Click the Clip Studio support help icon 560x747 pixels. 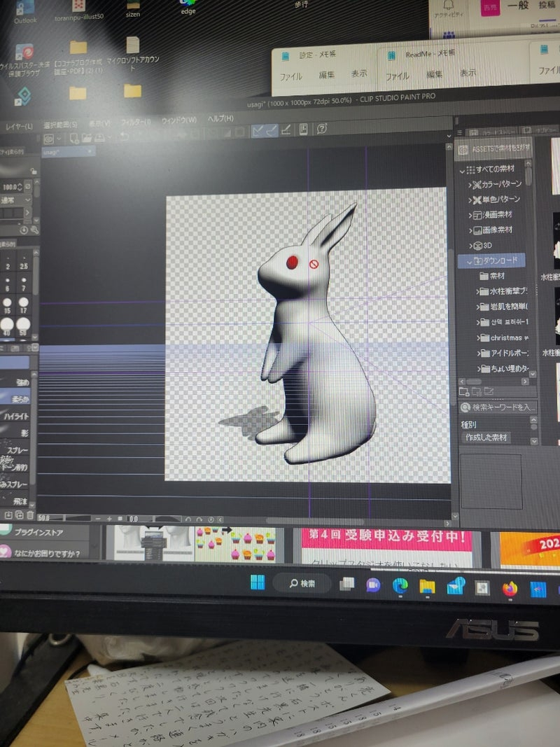click(x=322, y=128)
